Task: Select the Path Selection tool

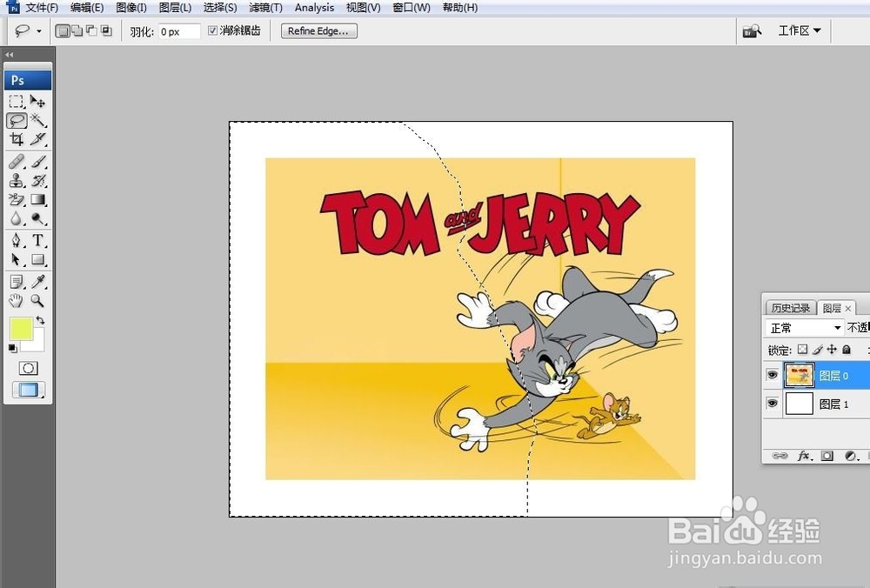Action: (17, 259)
